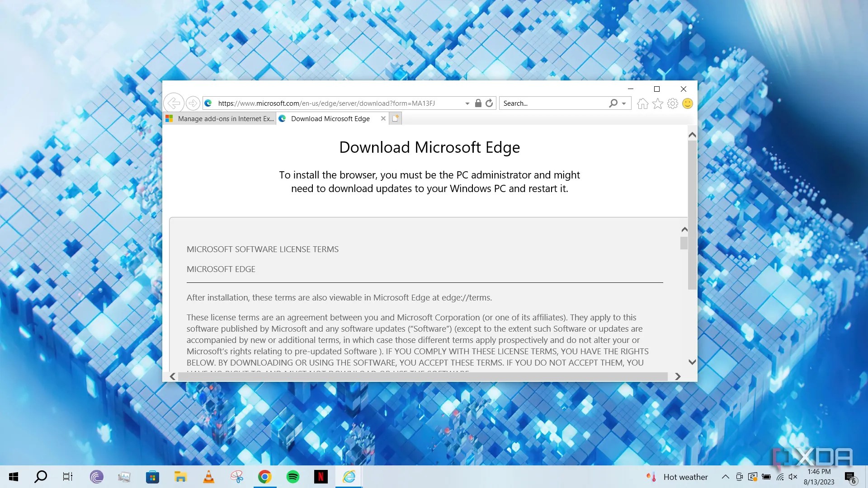Show hidden system tray icons chevron

[725, 477]
